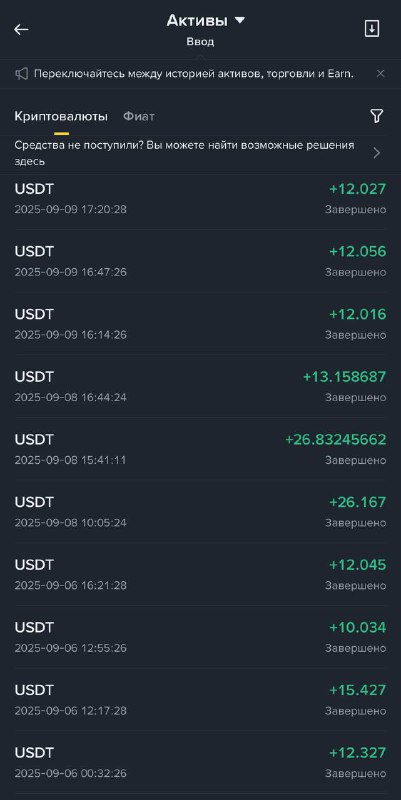Open USDT deposit of +13.158687
Viewport: 401px width, 800px height.
pos(200,387)
